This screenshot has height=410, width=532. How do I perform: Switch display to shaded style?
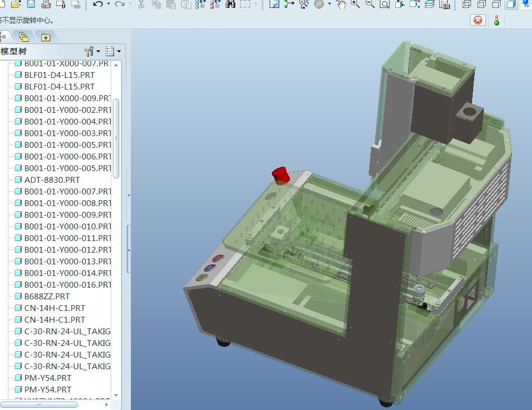511,4
